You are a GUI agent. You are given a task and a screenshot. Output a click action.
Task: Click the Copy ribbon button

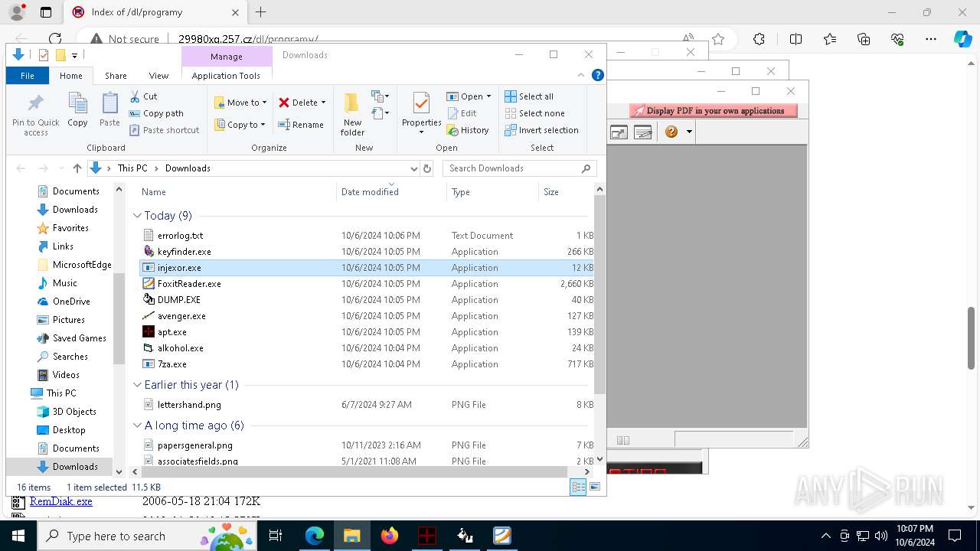pos(77,109)
